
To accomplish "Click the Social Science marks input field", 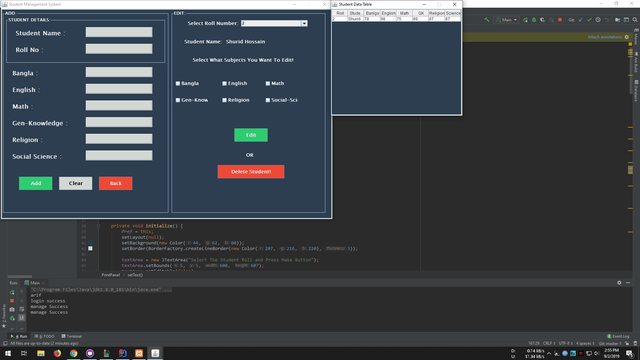I will 119,156.
